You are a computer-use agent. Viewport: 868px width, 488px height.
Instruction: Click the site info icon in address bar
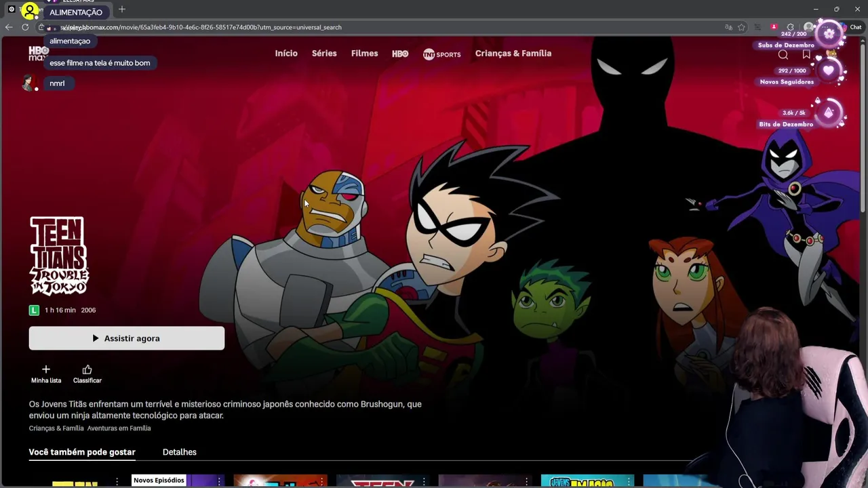(42, 27)
